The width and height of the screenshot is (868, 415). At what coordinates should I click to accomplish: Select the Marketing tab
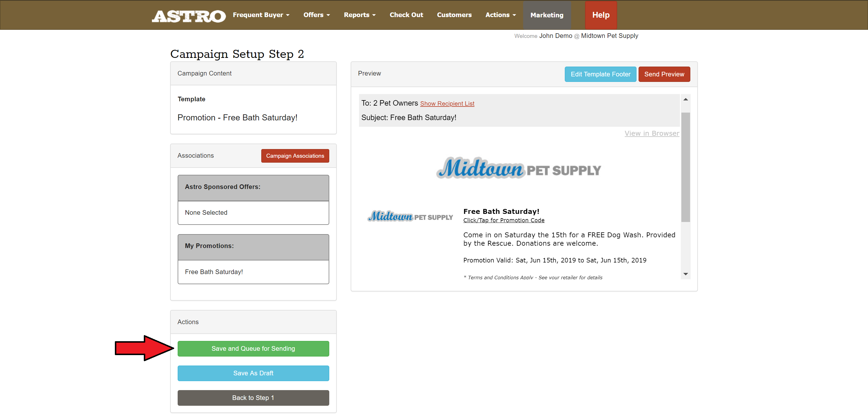(547, 15)
